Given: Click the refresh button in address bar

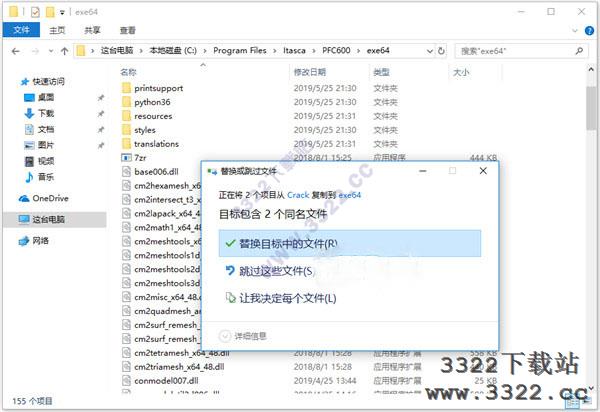Looking at the screenshot, I should point(441,50).
